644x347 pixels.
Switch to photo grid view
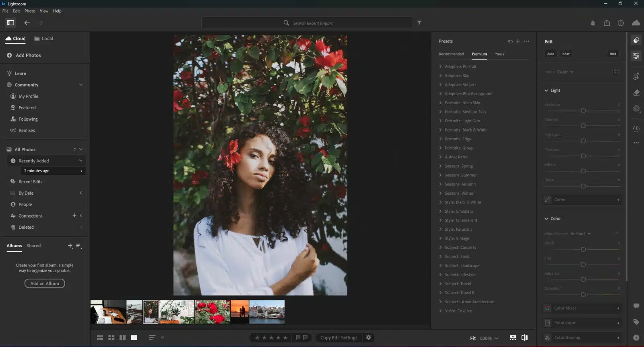point(100,338)
